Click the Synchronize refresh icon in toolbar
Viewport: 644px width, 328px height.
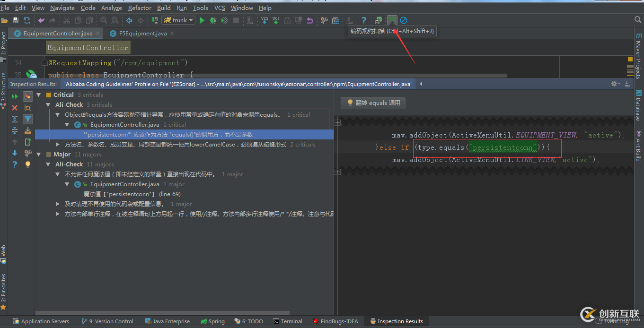point(27,20)
